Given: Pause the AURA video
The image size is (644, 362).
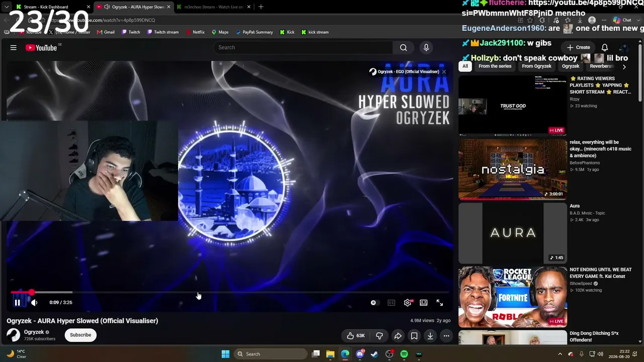Looking at the screenshot, I should pyautogui.click(x=17, y=303).
